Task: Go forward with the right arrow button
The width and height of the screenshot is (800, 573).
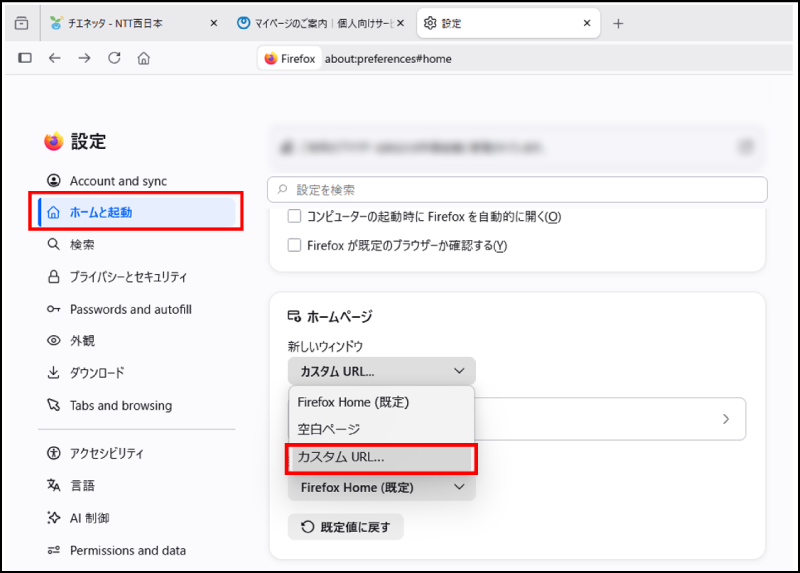Action: 84,58
